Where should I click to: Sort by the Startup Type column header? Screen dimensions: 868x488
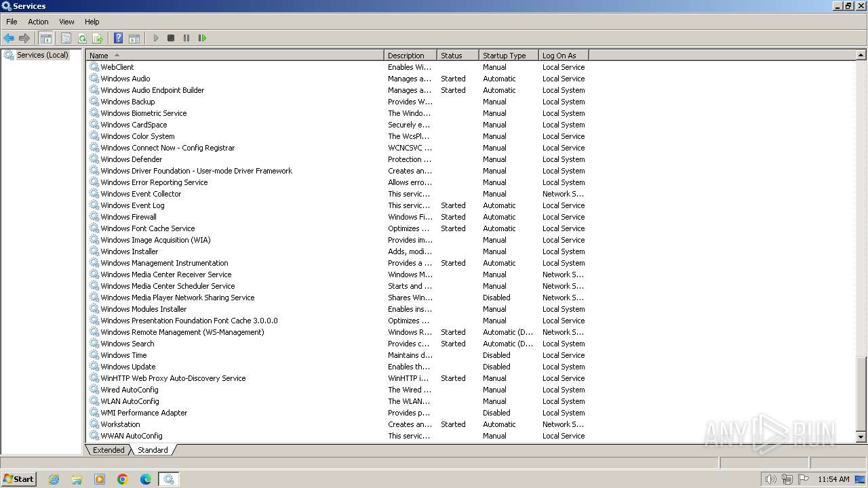[x=509, y=56]
